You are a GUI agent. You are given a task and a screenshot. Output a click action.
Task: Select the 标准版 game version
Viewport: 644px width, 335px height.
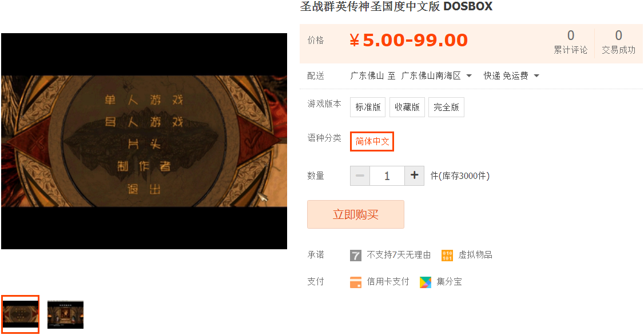(368, 107)
